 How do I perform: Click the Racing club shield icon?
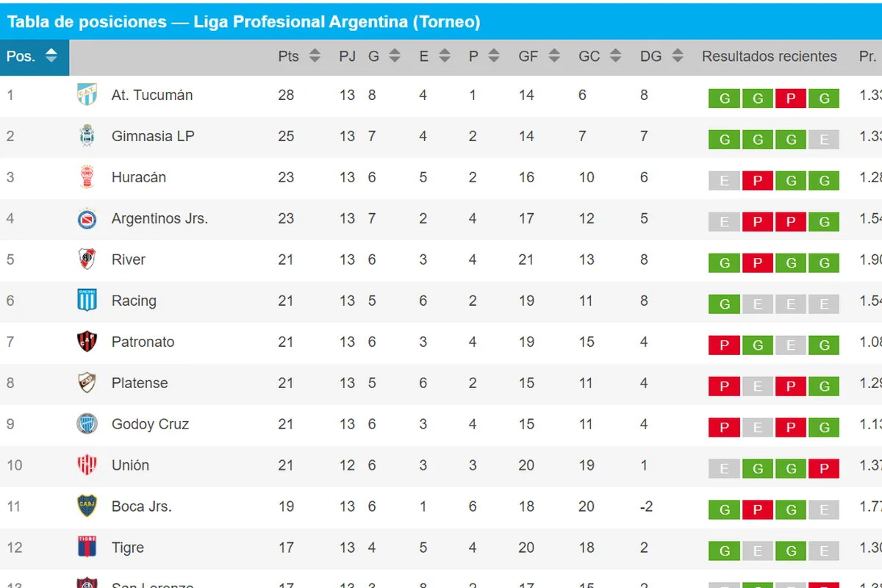point(87,301)
